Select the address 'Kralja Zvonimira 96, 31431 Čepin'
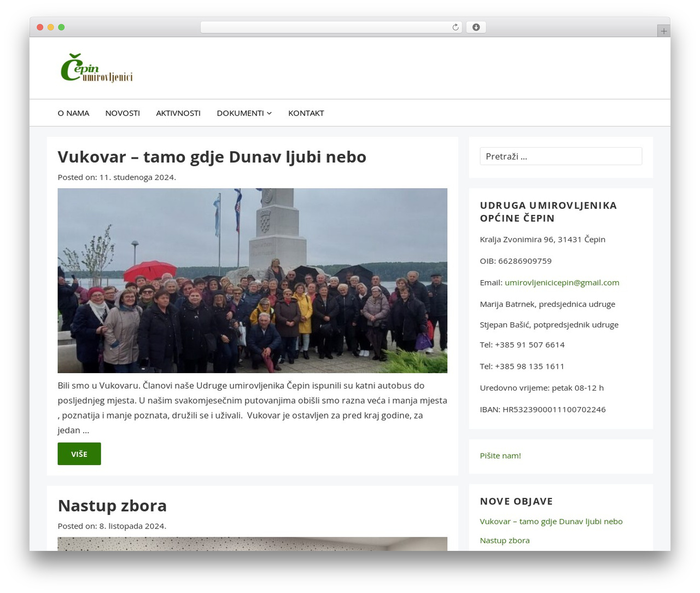Screen dimensions: 700x593 tap(542, 239)
